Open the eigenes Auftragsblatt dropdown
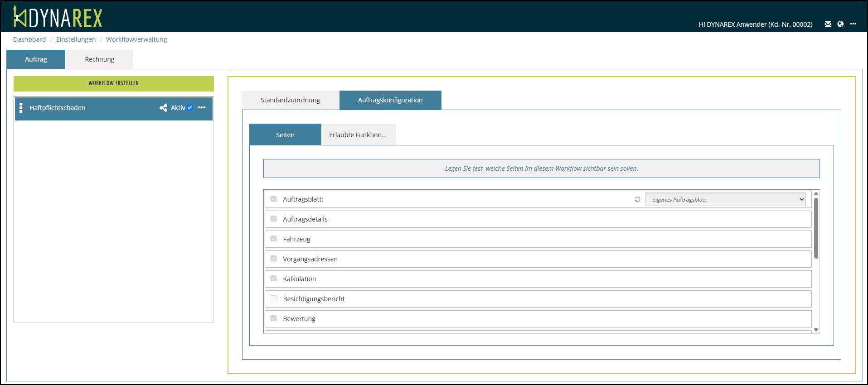 [x=725, y=199]
